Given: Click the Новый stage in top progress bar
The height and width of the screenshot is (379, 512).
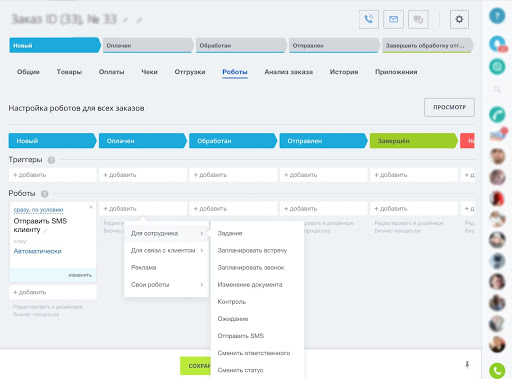Looking at the screenshot, I should coord(55,45).
